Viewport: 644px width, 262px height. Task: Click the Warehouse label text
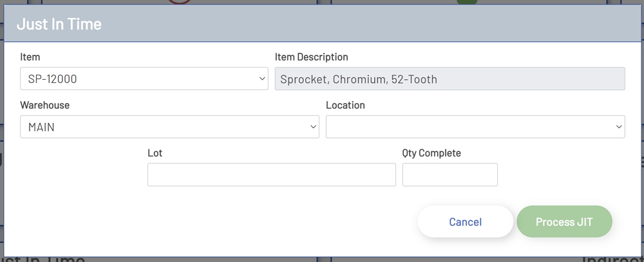[44, 105]
